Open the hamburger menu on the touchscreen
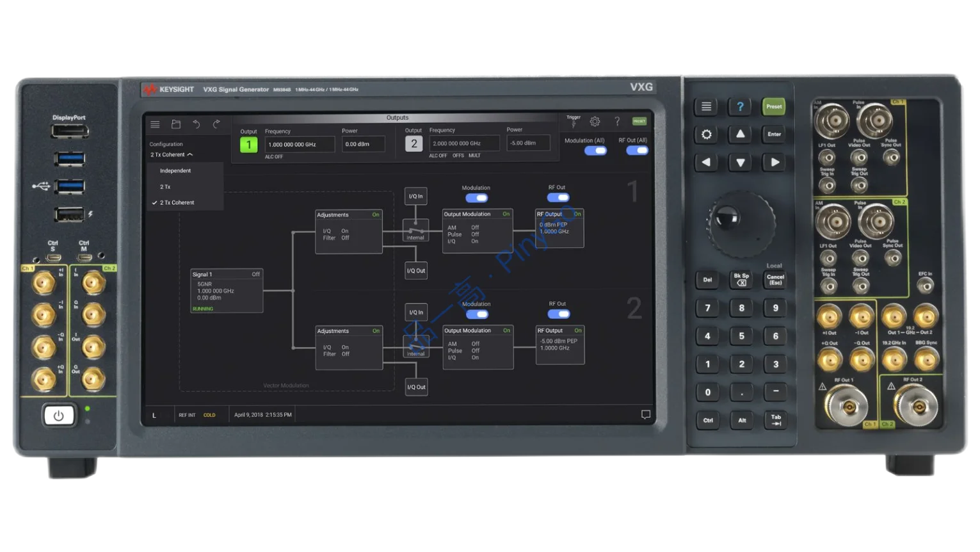The image size is (980, 552). pyautogui.click(x=155, y=124)
